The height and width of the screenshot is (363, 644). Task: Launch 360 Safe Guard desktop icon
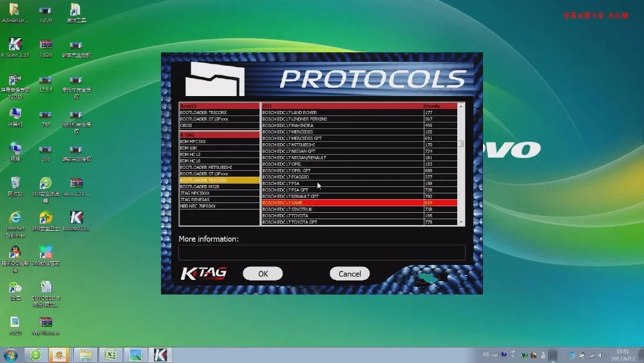(46, 221)
